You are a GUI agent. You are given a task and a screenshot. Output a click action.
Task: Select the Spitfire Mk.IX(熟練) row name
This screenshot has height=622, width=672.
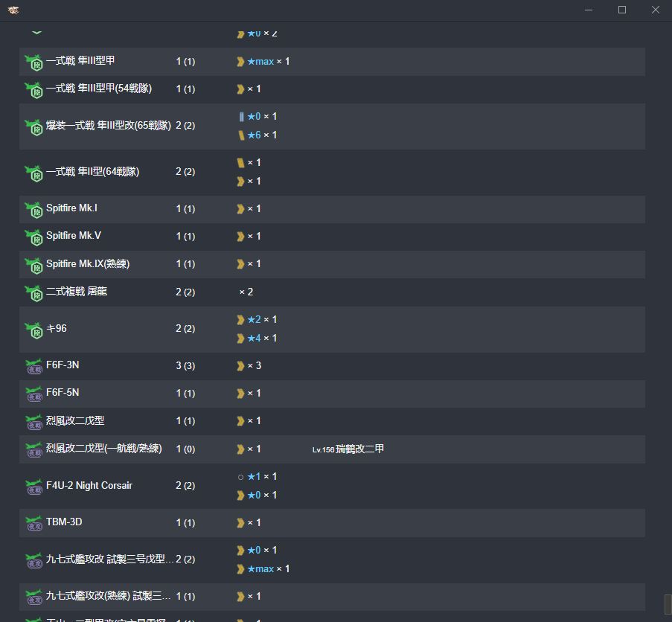(87, 264)
